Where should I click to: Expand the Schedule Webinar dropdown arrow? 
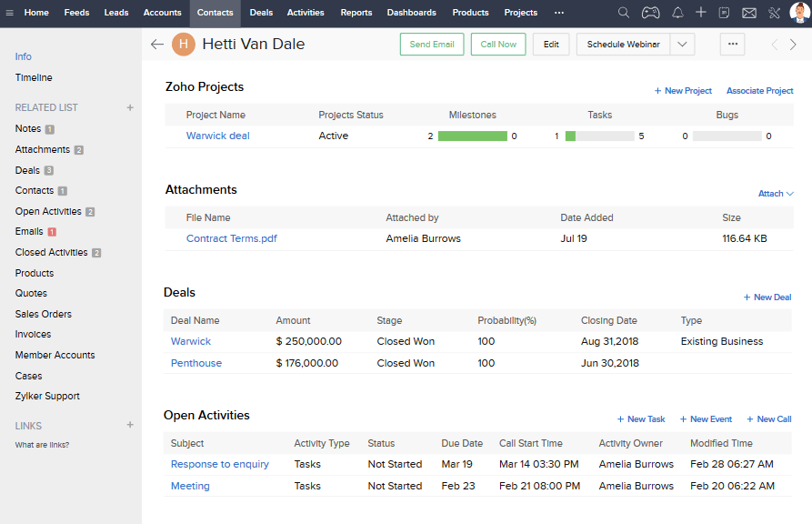pyautogui.click(x=683, y=45)
